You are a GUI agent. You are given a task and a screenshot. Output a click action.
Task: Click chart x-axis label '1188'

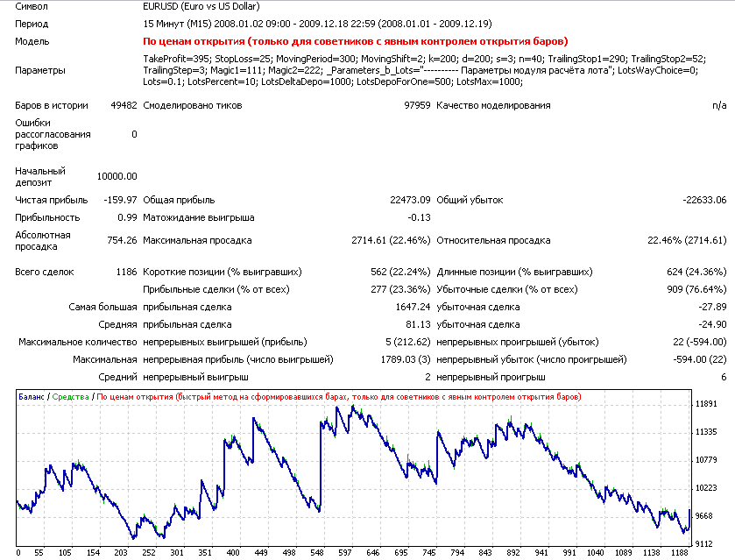[x=680, y=553]
